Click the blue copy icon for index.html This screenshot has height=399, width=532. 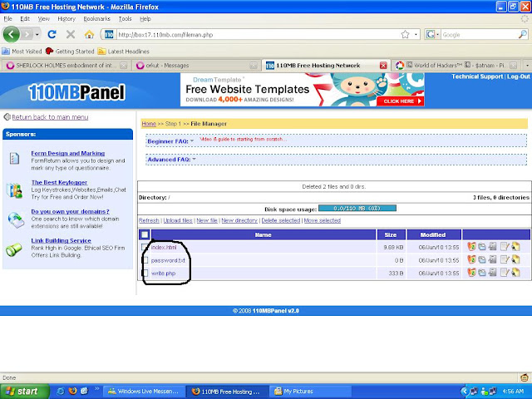point(482,247)
